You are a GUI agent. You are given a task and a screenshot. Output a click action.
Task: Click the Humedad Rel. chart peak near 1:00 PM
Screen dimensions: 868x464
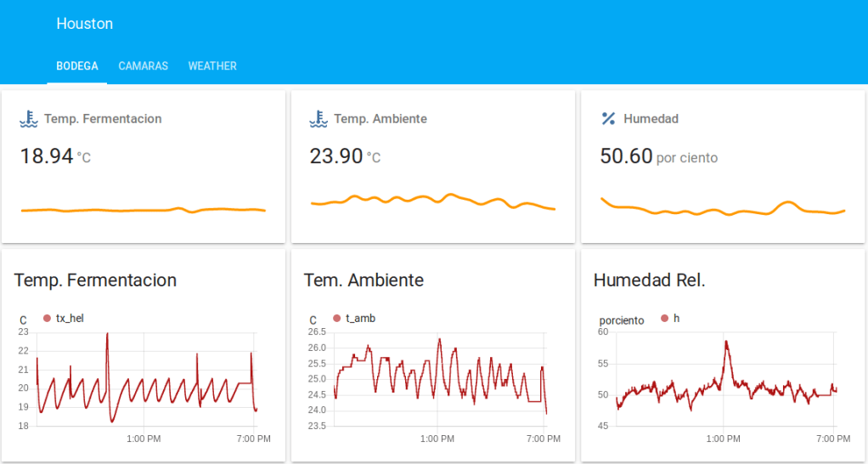point(727,342)
